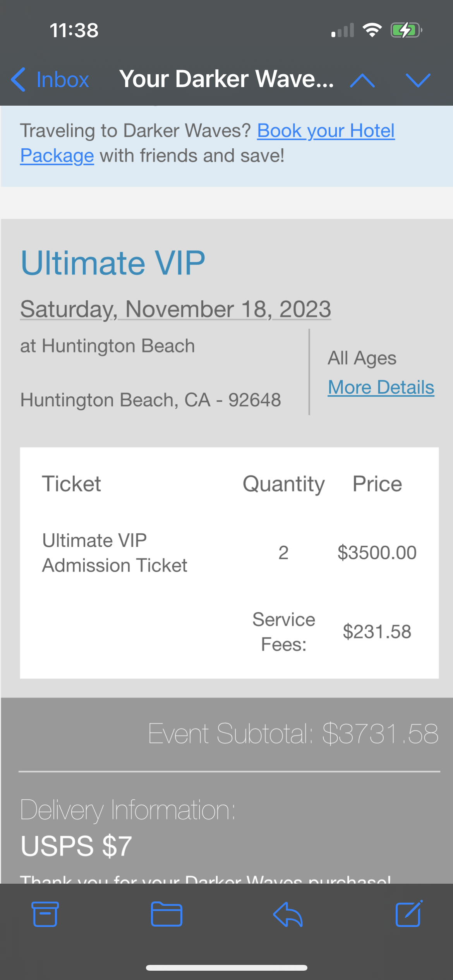
Task: Tap the back chevron beside Inbox
Action: pyautogui.click(x=19, y=80)
